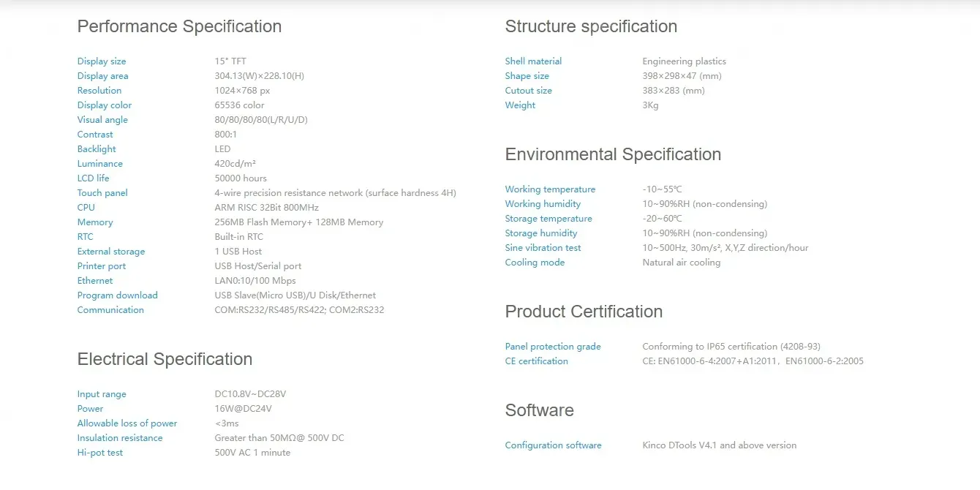Image resolution: width=980 pixels, height=490 pixels.
Task: Click the Display size label
Action: click(102, 61)
